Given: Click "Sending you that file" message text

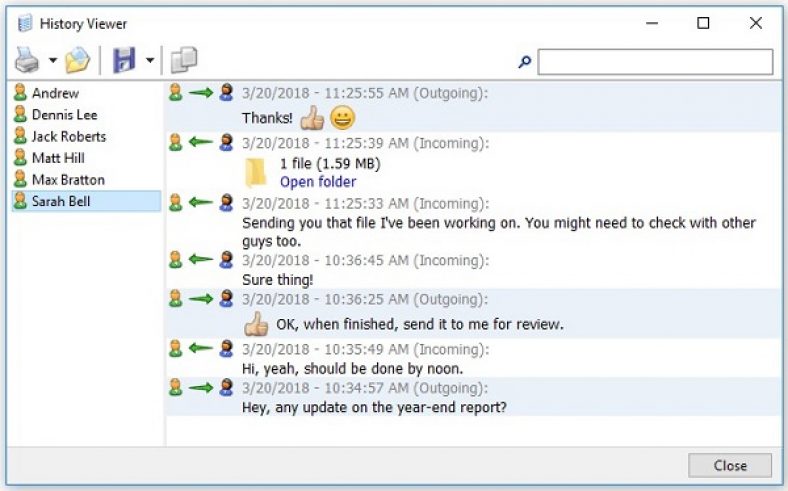Looking at the screenshot, I should coord(499,232).
